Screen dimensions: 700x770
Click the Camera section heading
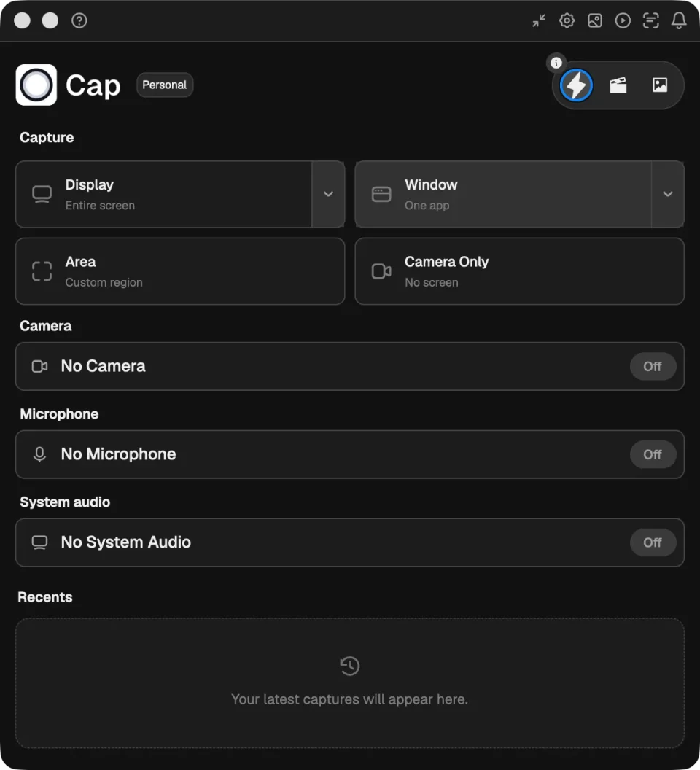click(x=46, y=326)
